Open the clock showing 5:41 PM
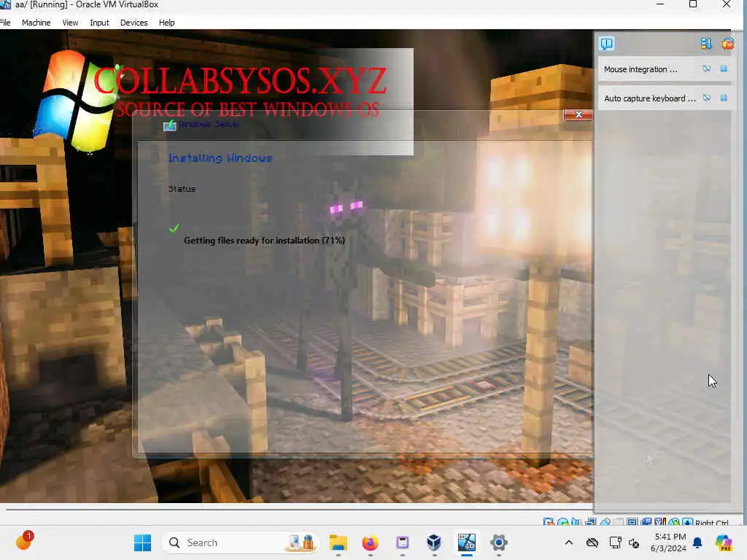The width and height of the screenshot is (747, 560). point(669,542)
